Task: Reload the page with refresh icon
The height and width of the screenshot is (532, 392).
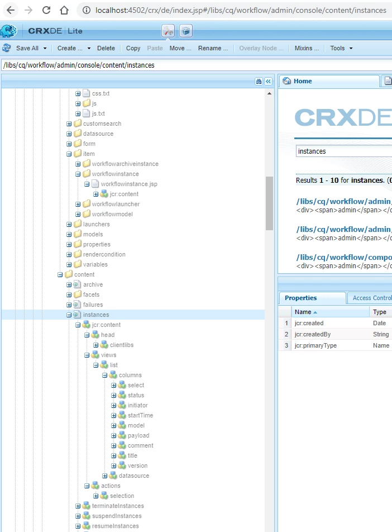Action: [x=46, y=10]
